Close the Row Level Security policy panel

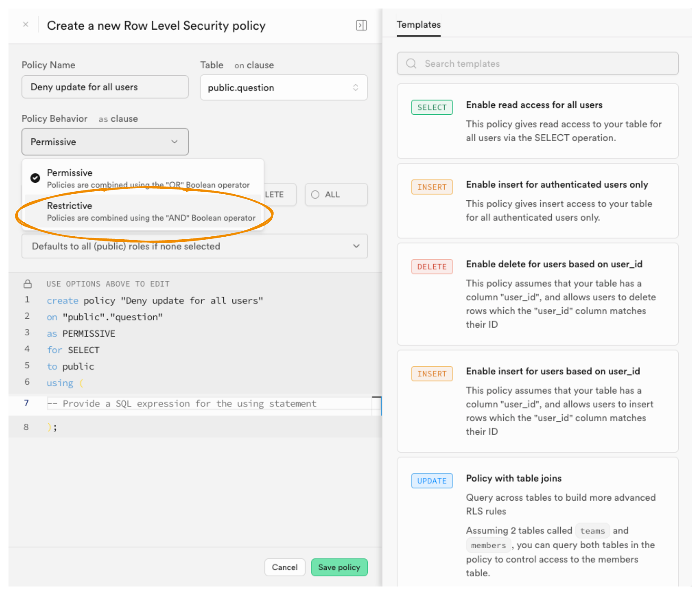[25, 25]
